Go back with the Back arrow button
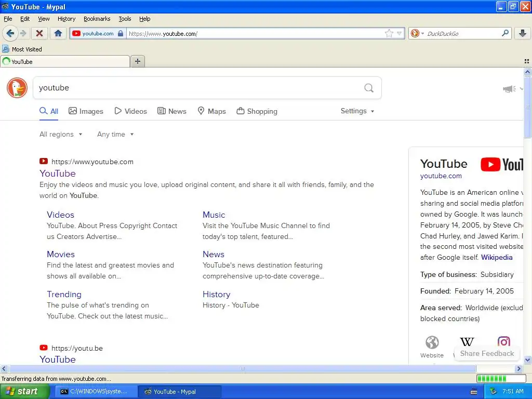Image resolution: width=532 pixels, height=399 pixels. 10,33
